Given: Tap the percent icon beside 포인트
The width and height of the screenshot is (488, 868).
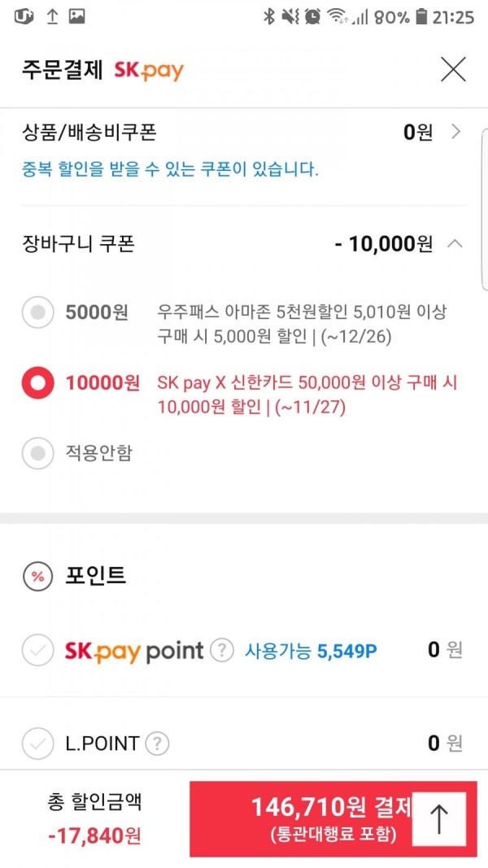Looking at the screenshot, I should click(x=37, y=577).
